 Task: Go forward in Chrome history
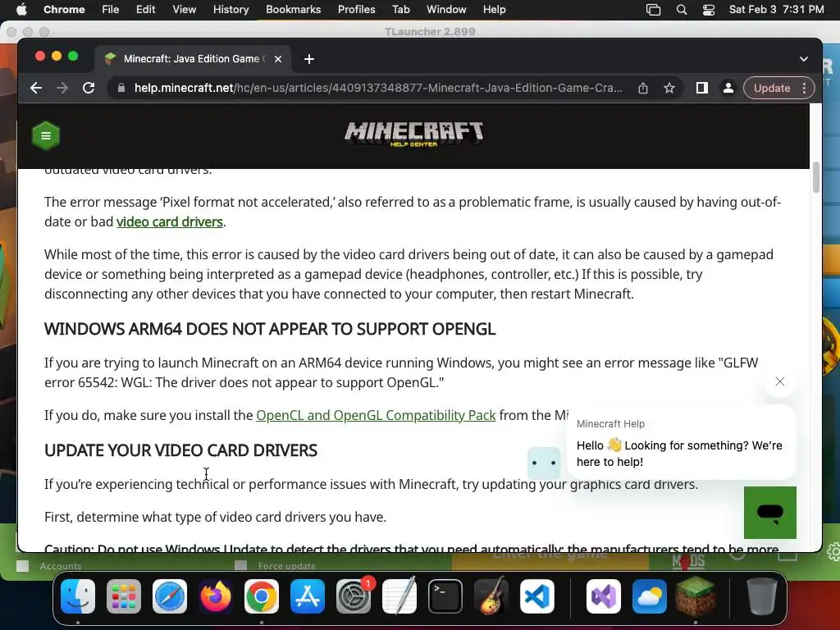[62, 88]
